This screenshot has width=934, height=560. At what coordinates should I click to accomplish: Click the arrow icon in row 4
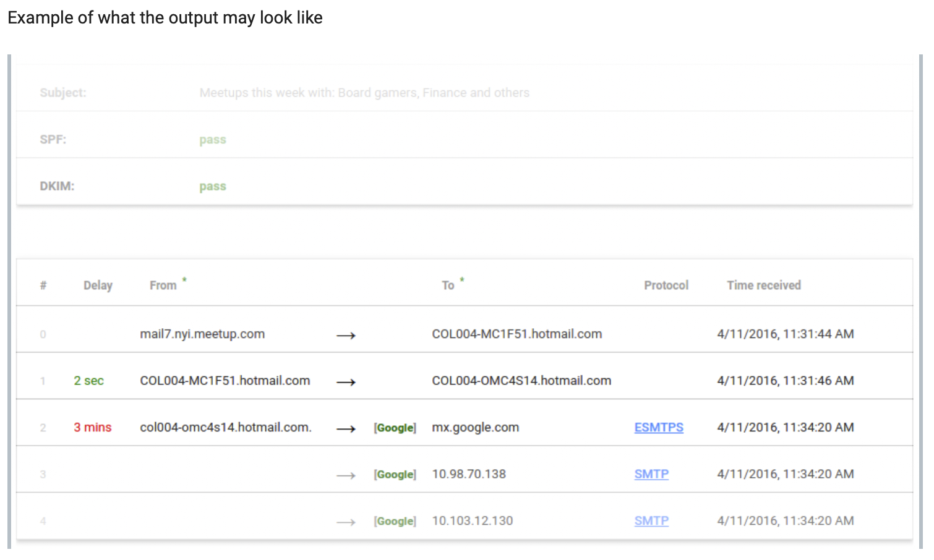click(346, 522)
